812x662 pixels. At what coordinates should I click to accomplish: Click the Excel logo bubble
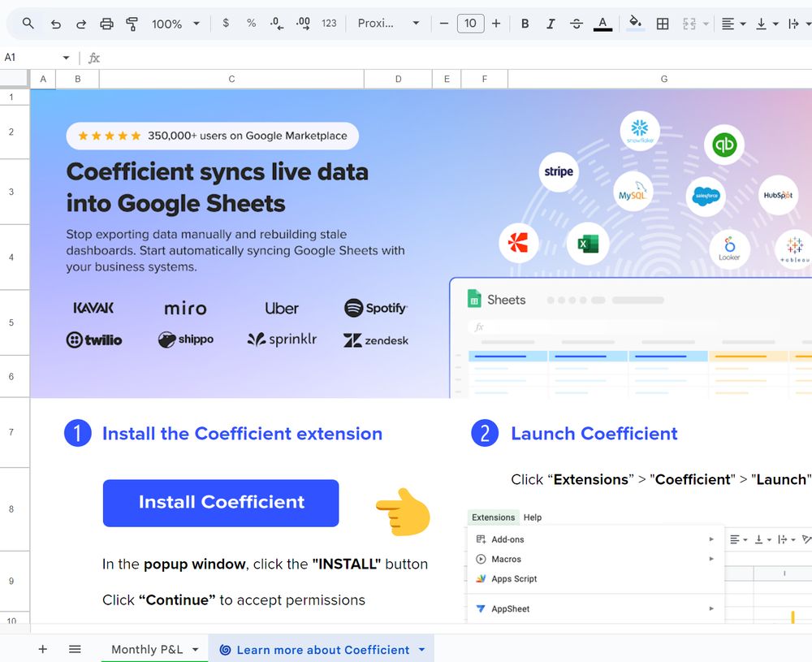588,244
